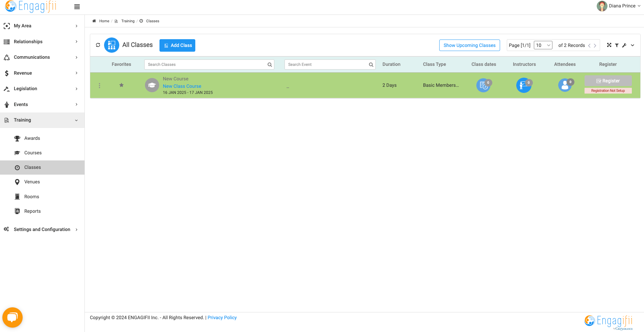The height and width of the screenshot is (332, 644).
Task: Click the refresh icon beside All Classes
Action: [98, 45]
